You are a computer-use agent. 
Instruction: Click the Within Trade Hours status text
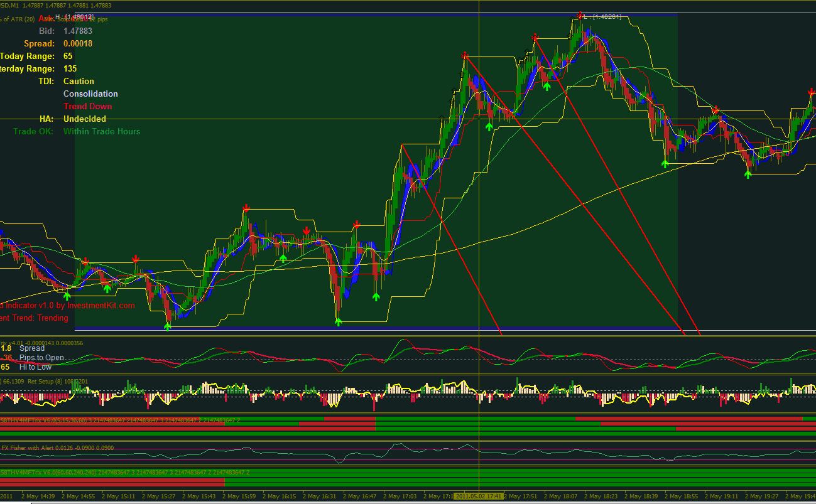coord(102,131)
